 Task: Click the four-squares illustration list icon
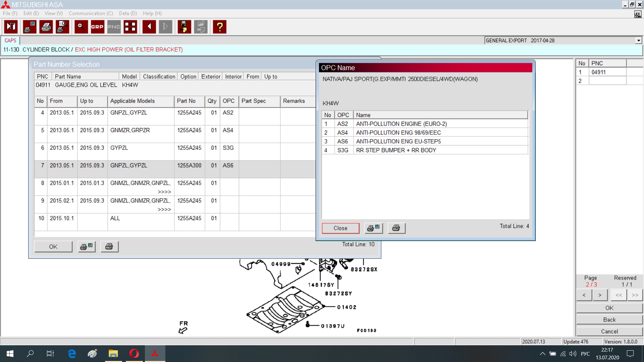[130, 27]
